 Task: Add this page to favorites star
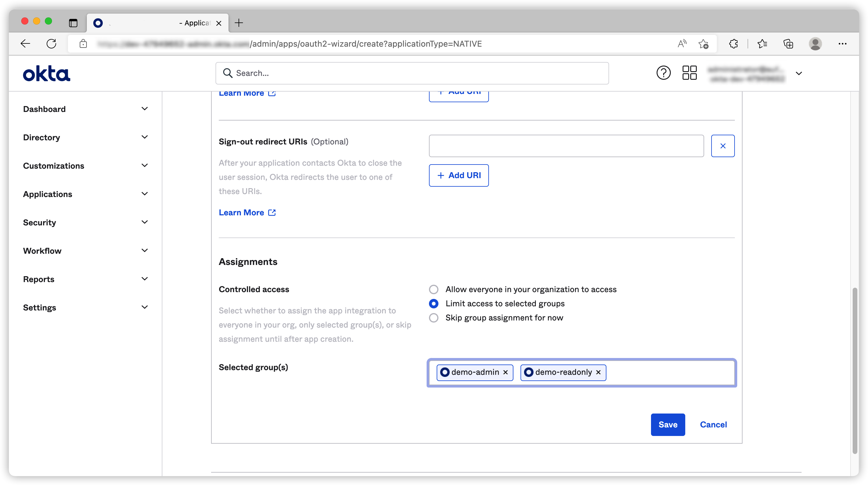(x=703, y=44)
